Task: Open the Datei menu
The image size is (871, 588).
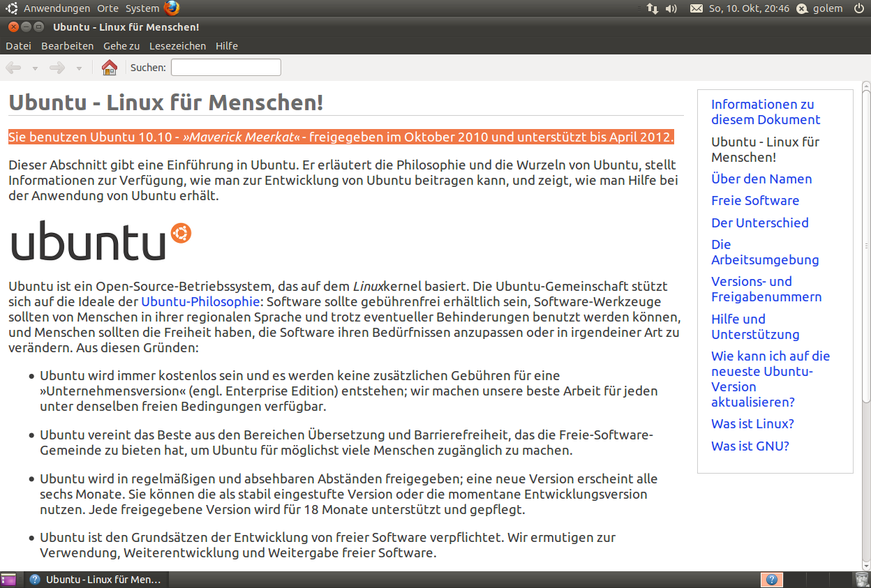Action: tap(18, 46)
